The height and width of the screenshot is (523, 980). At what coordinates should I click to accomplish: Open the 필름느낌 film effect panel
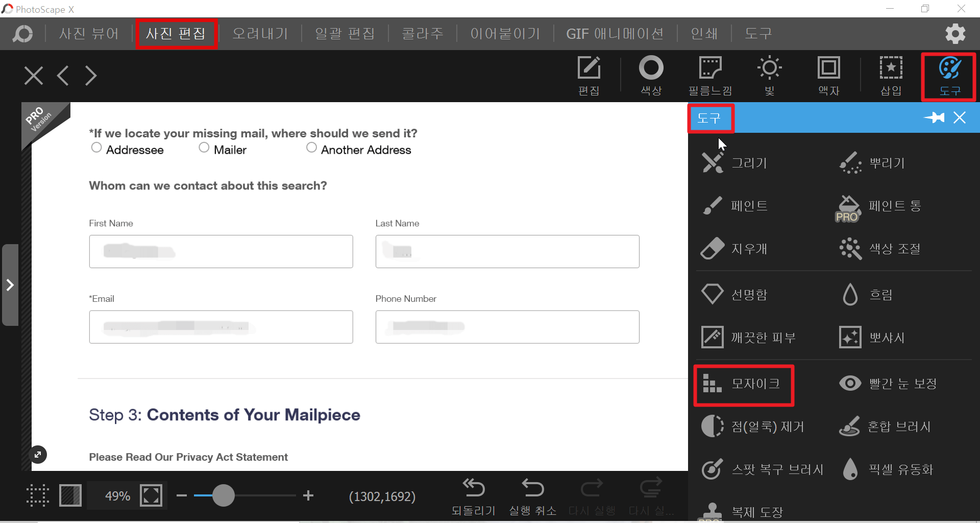710,76
